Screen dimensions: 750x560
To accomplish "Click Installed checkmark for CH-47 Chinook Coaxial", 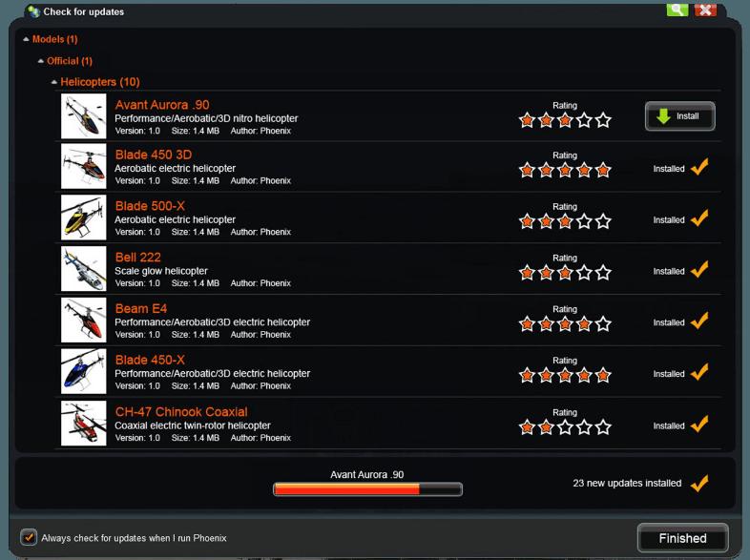I will 699,424.
